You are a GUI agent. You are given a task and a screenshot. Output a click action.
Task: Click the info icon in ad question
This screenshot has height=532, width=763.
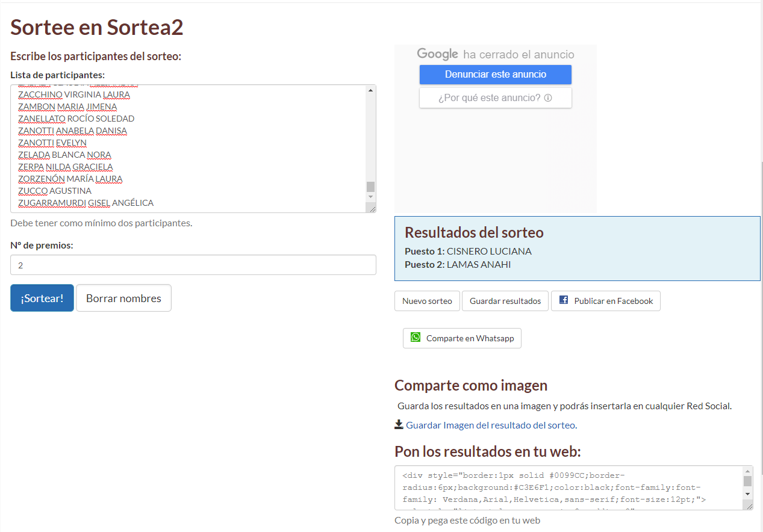548,97
